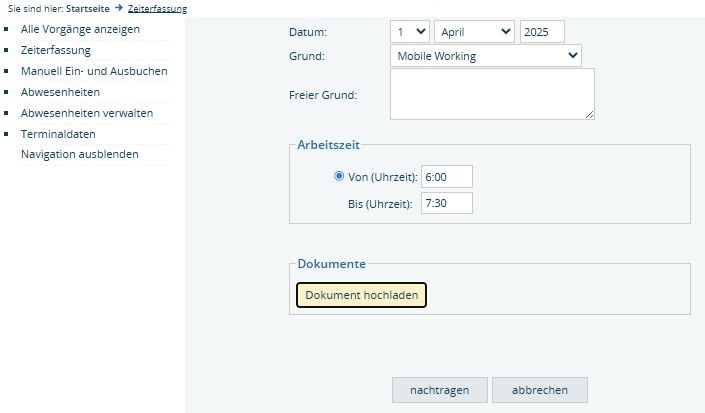Click the nachtragen button
705x413 pixels.
[439, 390]
